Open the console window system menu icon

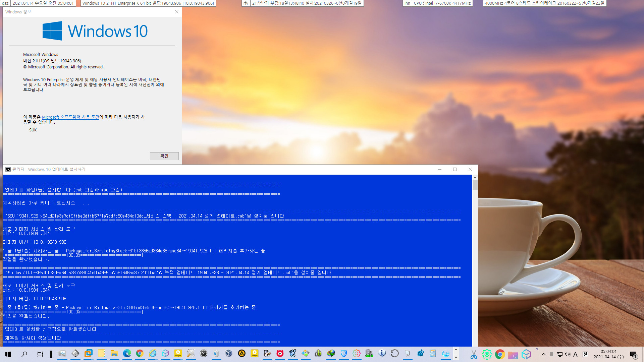pos(8,169)
